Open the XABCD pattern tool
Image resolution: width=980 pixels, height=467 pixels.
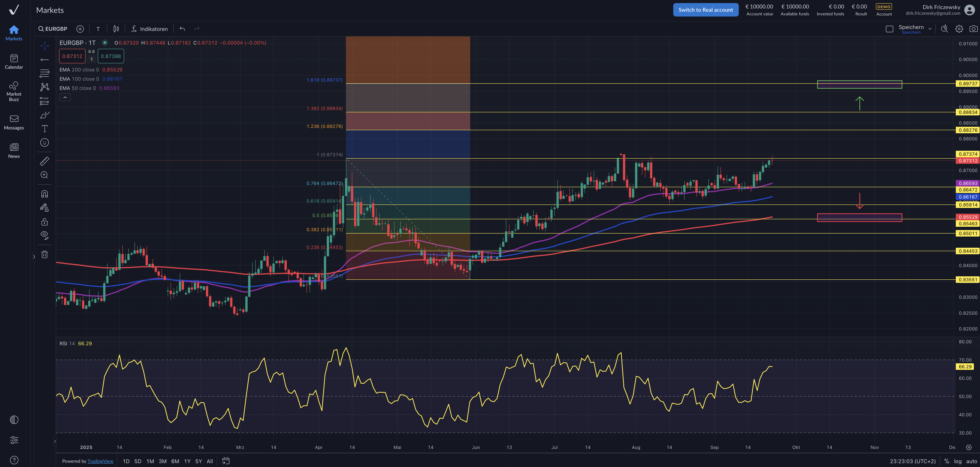45,87
